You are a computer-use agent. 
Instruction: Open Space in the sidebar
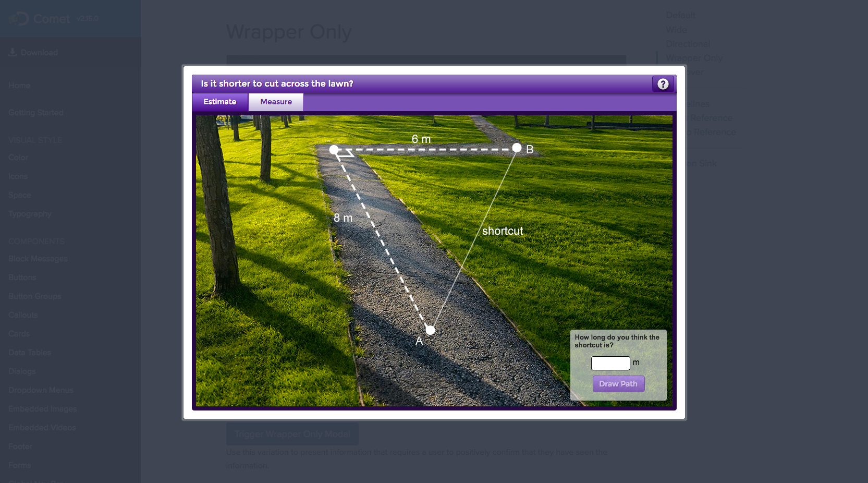pos(20,195)
